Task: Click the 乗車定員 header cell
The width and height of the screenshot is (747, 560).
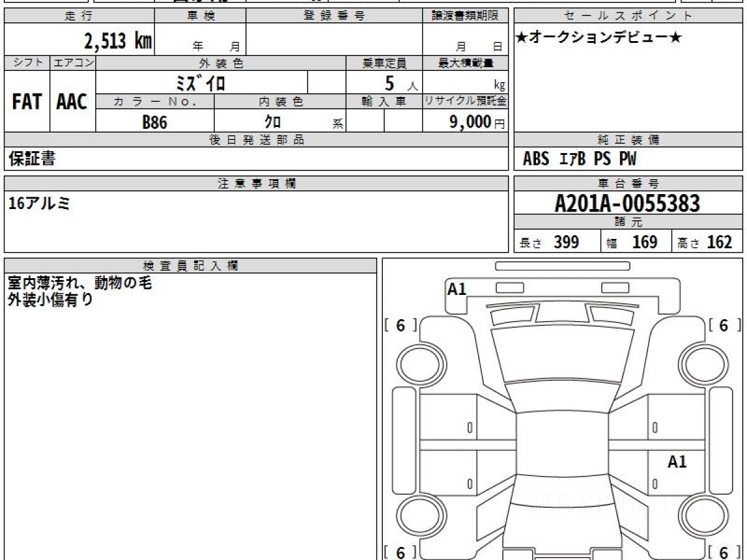Action: [x=384, y=63]
